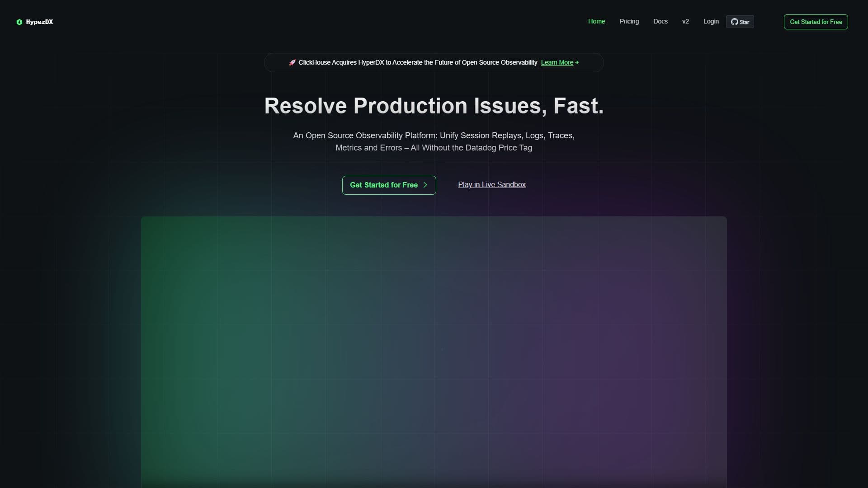868x488 pixels.
Task: Click the Open Source Observability Platform subtitle text
Action: click(x=434, y=141)
